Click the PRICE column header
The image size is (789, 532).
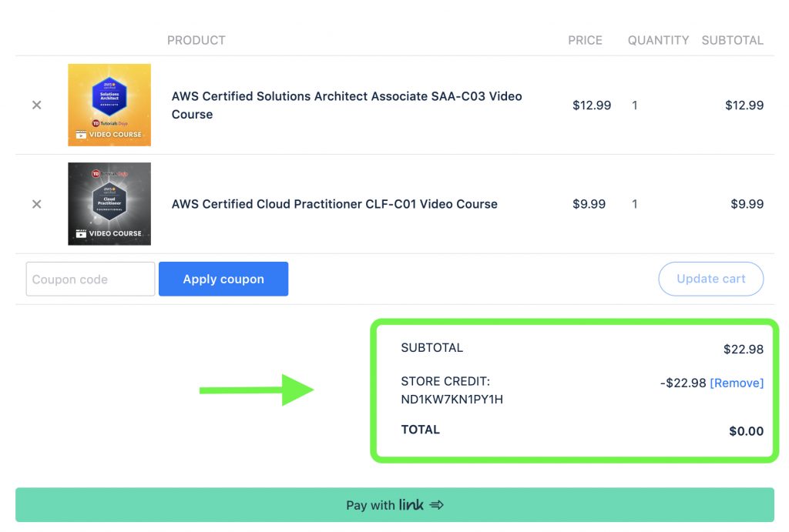(585, 40)
